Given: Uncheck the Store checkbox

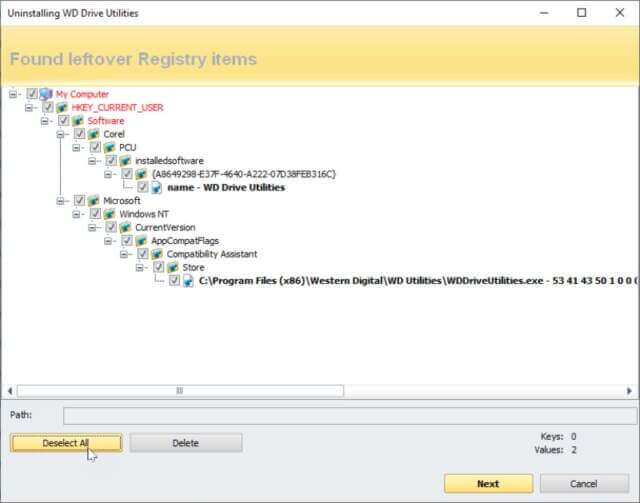Looking at the screenshot, I should coord(158,267).
